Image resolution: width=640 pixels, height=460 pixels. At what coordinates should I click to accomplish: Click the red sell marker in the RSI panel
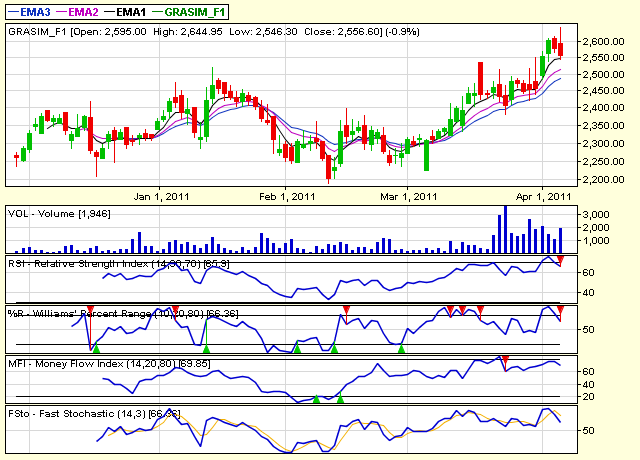[560, 260]
